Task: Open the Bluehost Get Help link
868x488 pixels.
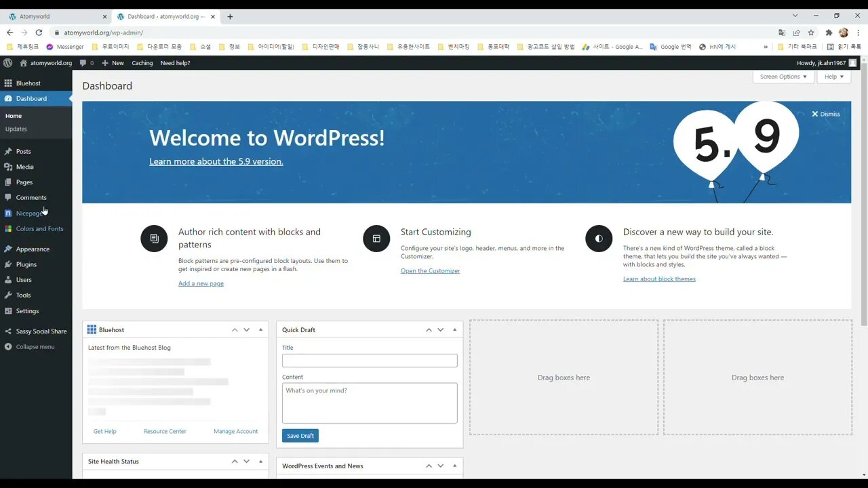Action: 105,431
